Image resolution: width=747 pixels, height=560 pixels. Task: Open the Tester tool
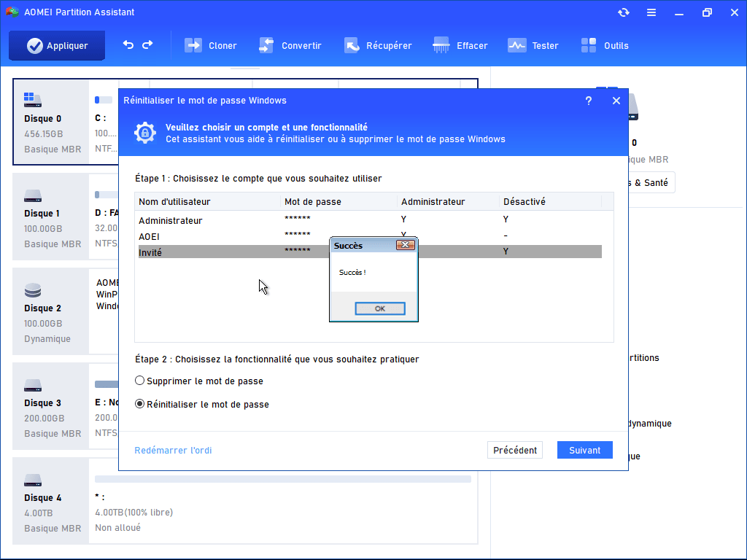coord(533,45)
